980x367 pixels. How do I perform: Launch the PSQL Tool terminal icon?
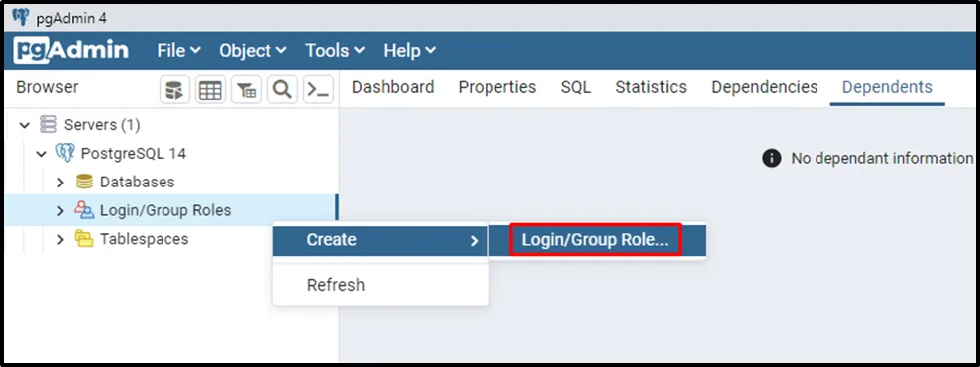[319, 90]
